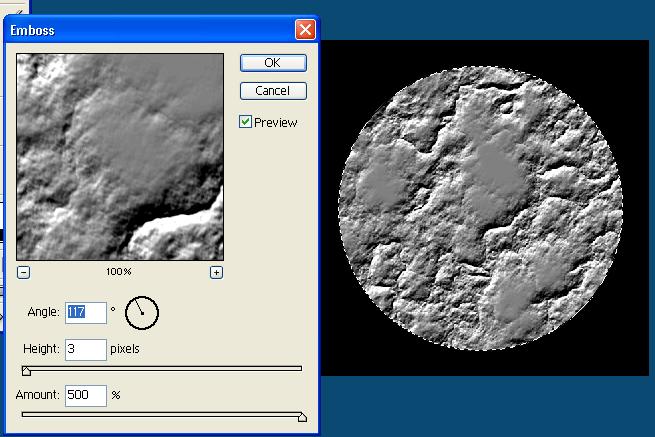Zoom in the Emboss preview with plus button
This screenshot has height=437, width=655.
click(x=216, y=272)
